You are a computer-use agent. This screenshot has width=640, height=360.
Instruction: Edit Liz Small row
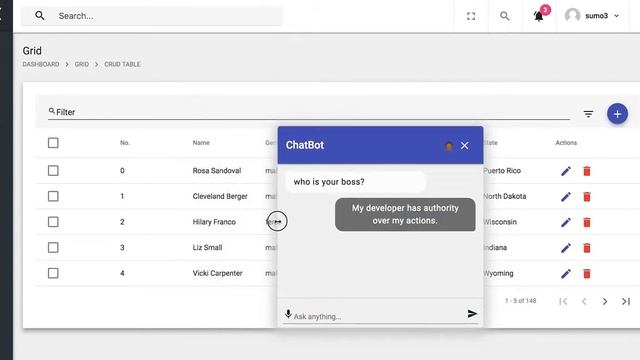[x=566, y=248]
